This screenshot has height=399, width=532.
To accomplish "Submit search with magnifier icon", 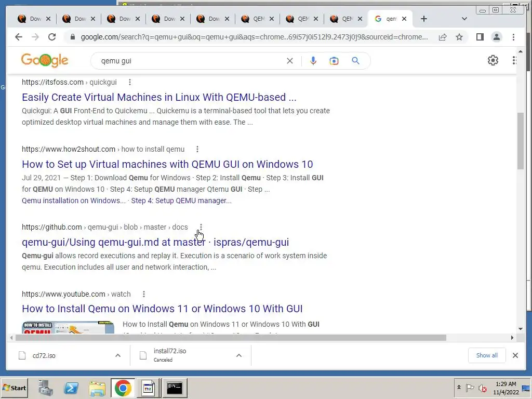I will point(355,61).
